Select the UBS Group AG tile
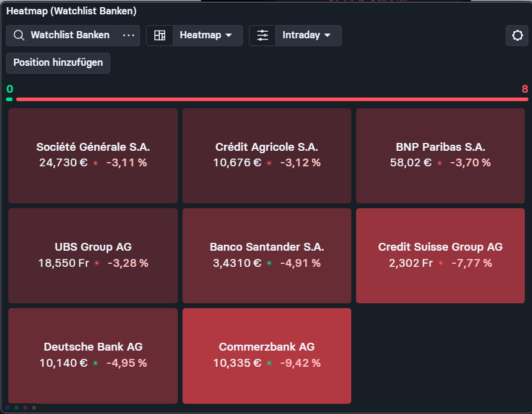 point(93,255)
